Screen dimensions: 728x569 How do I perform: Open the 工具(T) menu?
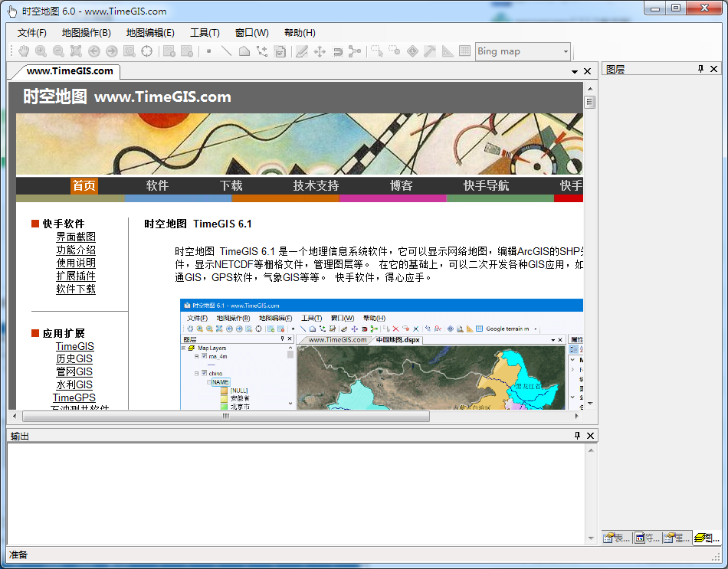point(205,32)
